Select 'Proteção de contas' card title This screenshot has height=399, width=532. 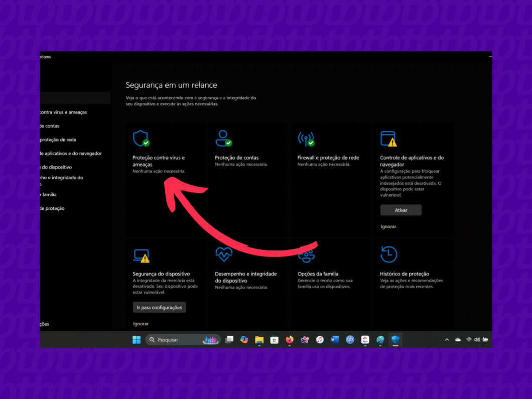click(236, 158)
